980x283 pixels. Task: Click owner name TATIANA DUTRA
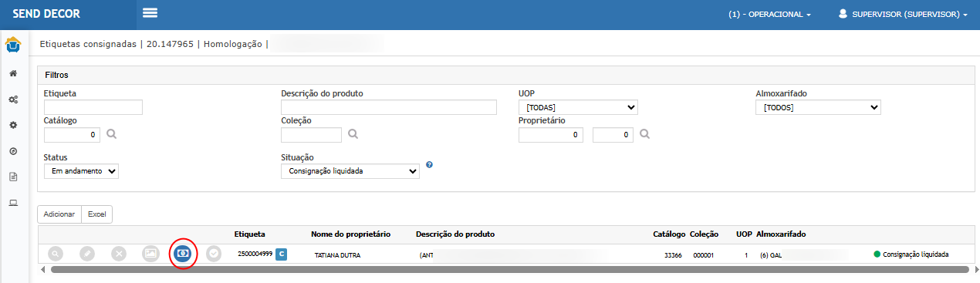[337, 254]
